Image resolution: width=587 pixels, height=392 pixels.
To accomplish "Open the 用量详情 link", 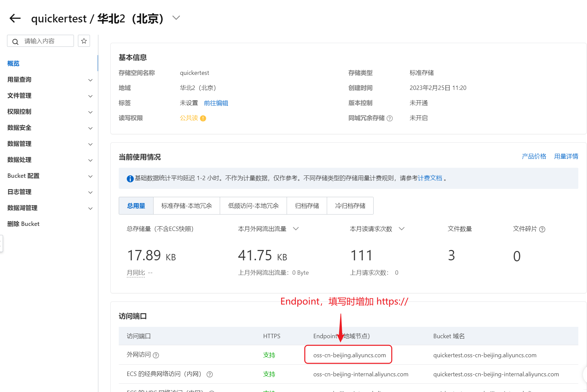I will pyautogui.click(x=566, y=156).
